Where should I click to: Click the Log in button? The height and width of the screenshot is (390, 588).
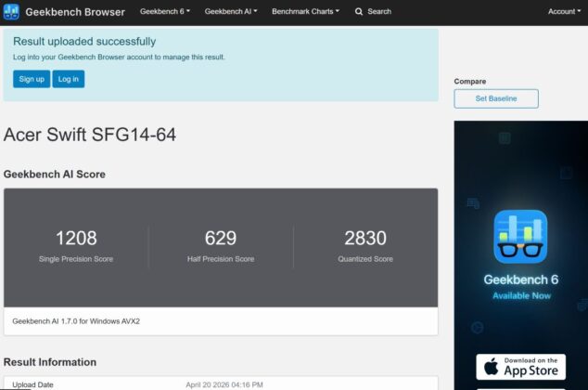click(x=69, y=79)
